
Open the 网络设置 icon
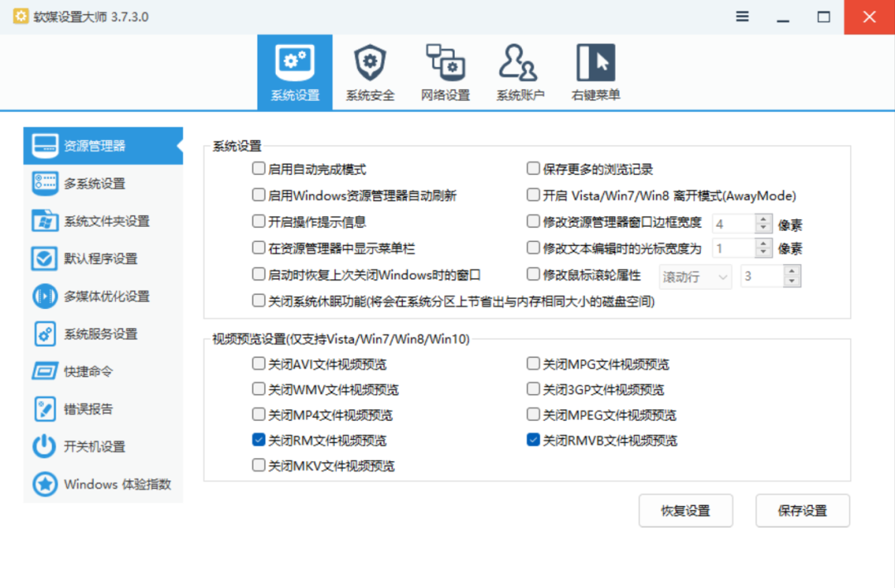(x=445, y=61)
